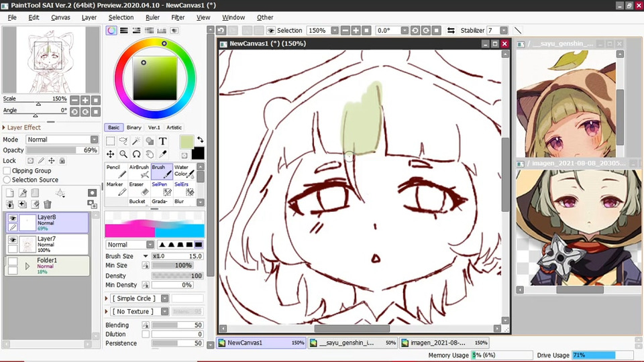Select the Lasso tool
Image resolution: width=644 pixels, height=362 pixels.
(123, 141)
